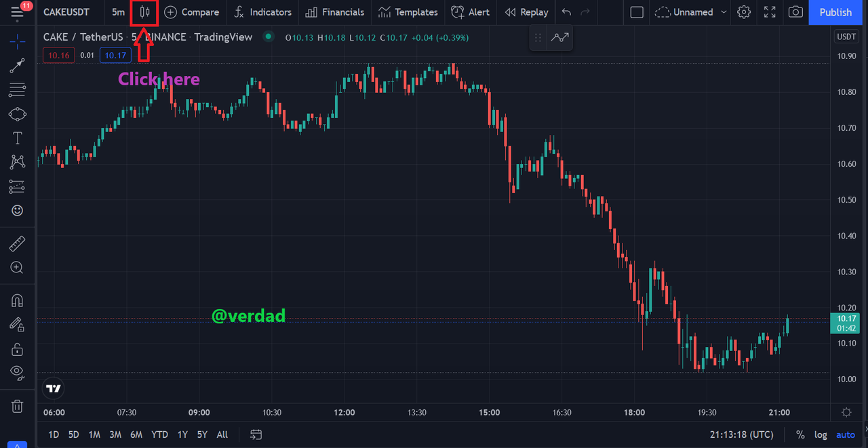Open prediction and measurement tools
Viewport: 868px width, 448px height.
click(x=18, y=186)
